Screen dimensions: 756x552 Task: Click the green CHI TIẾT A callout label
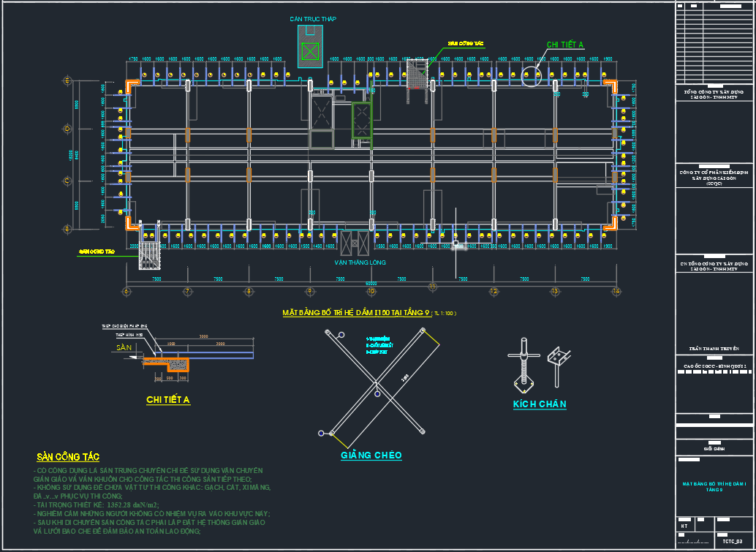coord(565,45)
